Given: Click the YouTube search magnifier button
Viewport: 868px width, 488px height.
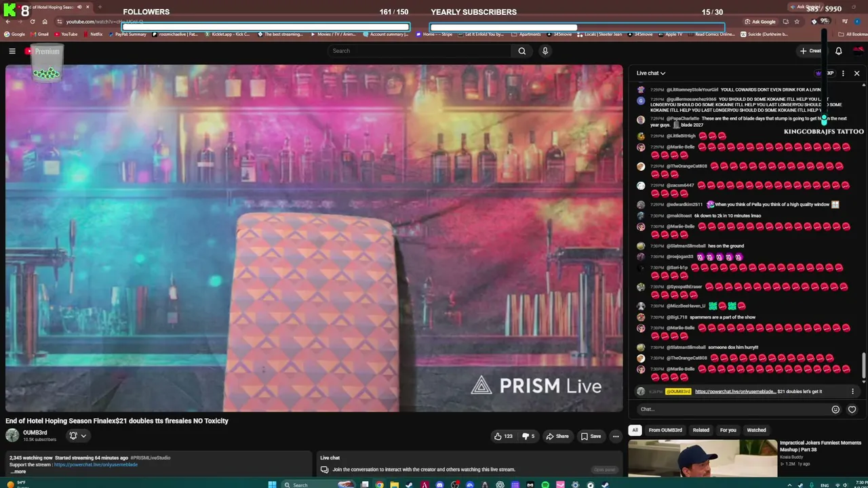Looking at the screenshot, I should pos(521,51).
